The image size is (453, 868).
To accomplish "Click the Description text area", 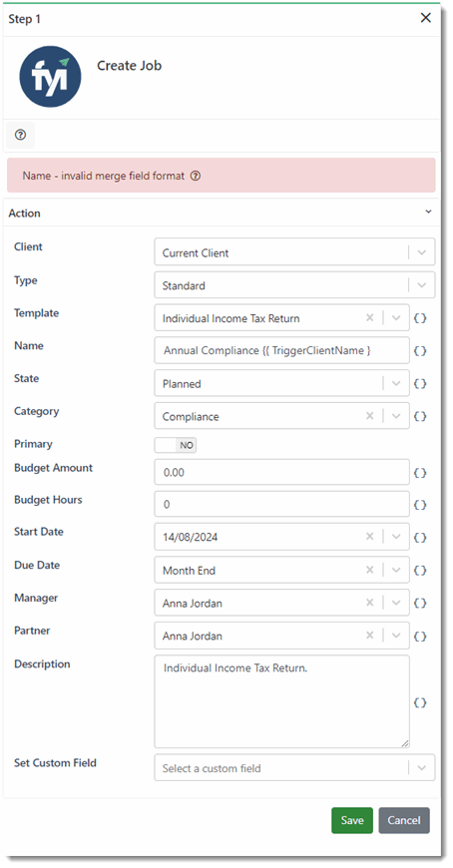I will 282,702.
